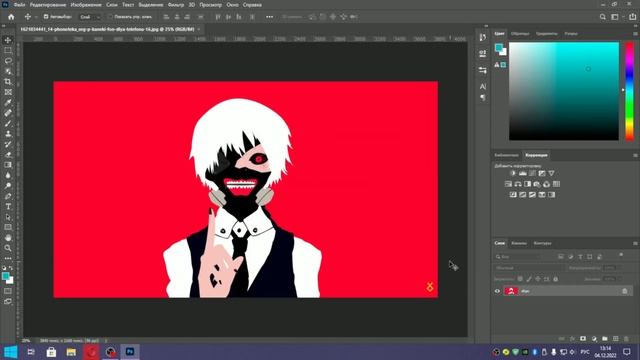This screenshot has width=640, height=360.
Task: Toggle lock all padlock in Layers lock row
Action: 556,279
